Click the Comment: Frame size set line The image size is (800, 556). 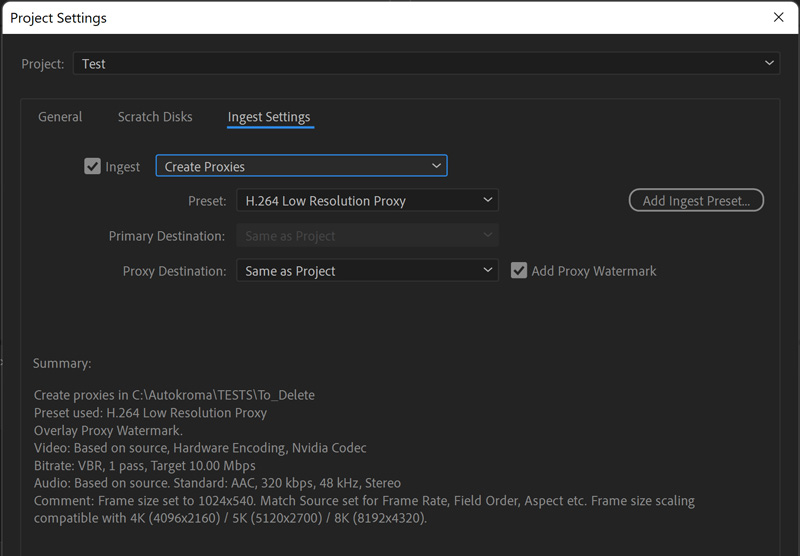tap(364, 501)
